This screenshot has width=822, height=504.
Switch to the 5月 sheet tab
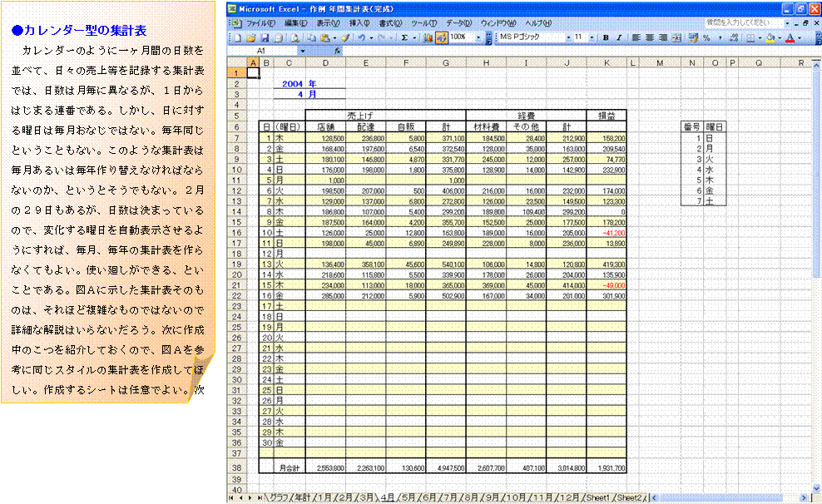point(408,497)
